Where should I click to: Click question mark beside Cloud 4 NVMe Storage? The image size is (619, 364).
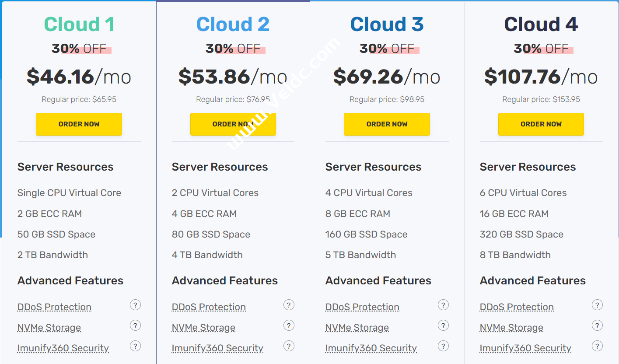pos(597,325)
